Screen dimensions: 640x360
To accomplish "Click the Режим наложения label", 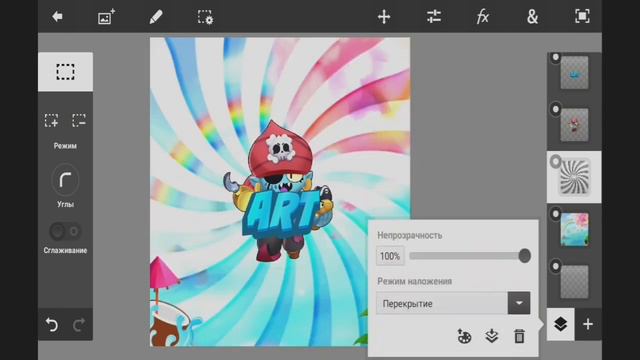I will pos(414,281).
